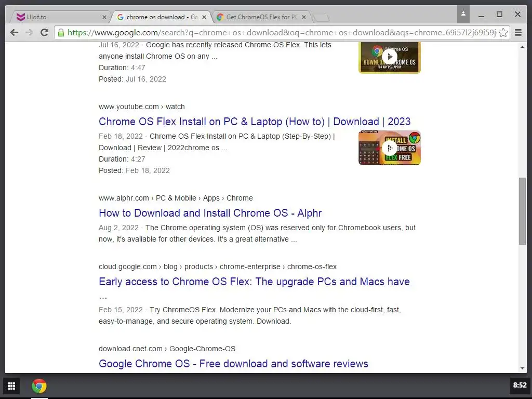Click the forward navigation arrow

[x=30, y=33]
